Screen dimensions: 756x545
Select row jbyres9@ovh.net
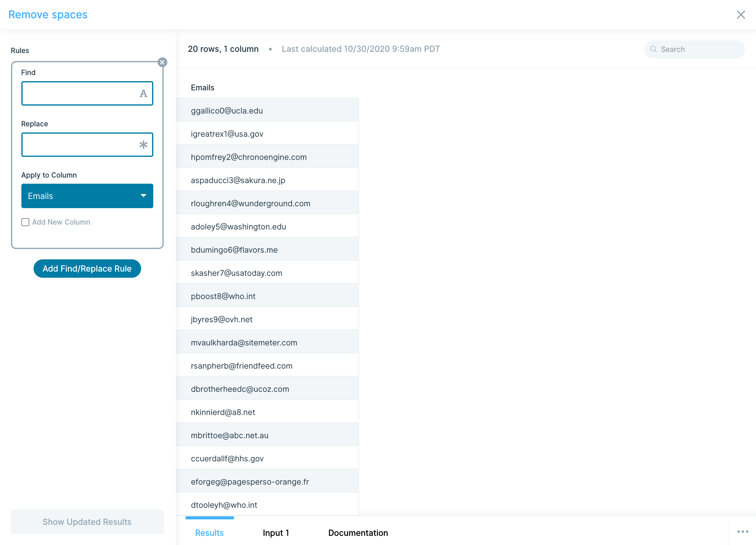point(267,319)
